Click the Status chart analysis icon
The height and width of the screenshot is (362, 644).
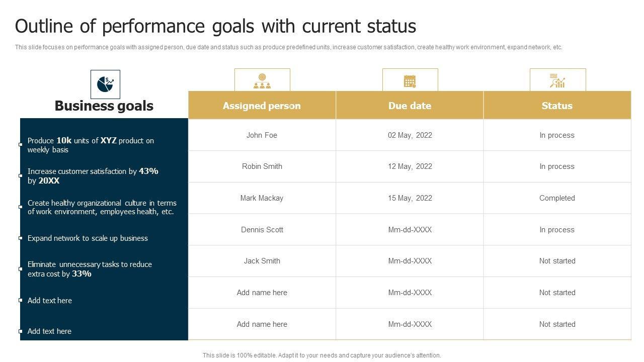[557, 80]
